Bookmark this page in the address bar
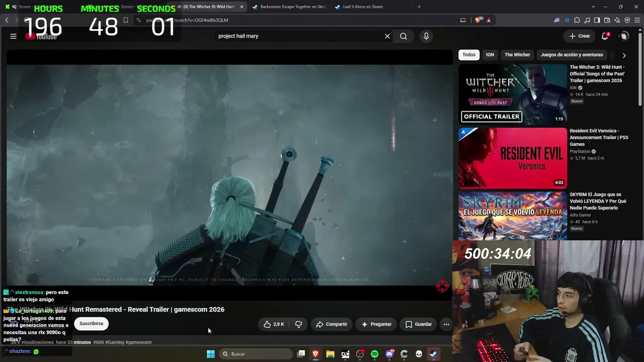Screen dimensions: 644x362 tap(126, 20)
